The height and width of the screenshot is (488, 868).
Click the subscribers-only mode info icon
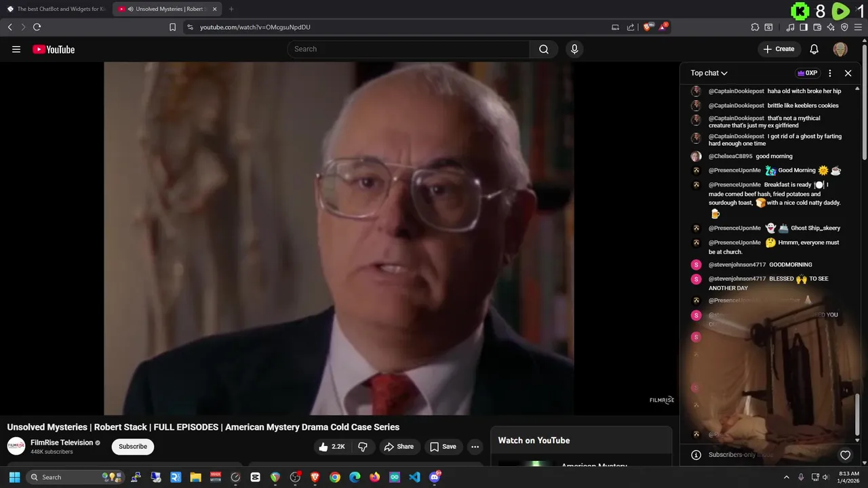(x=695, y=455)
